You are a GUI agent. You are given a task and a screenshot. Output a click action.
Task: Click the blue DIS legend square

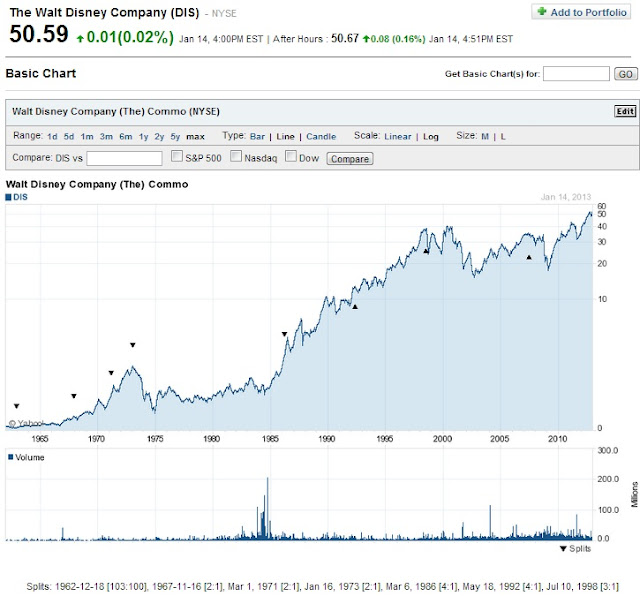(x=8, y=197)
